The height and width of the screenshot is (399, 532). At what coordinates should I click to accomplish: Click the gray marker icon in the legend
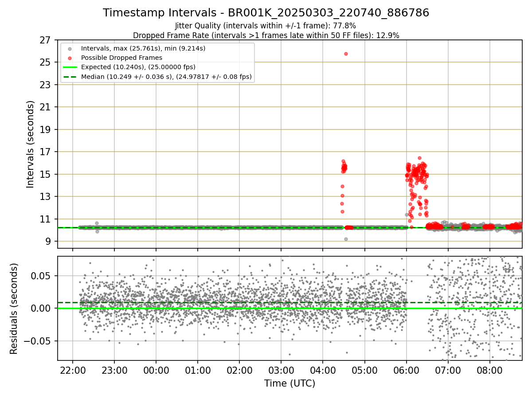click(x=70, y=49)
